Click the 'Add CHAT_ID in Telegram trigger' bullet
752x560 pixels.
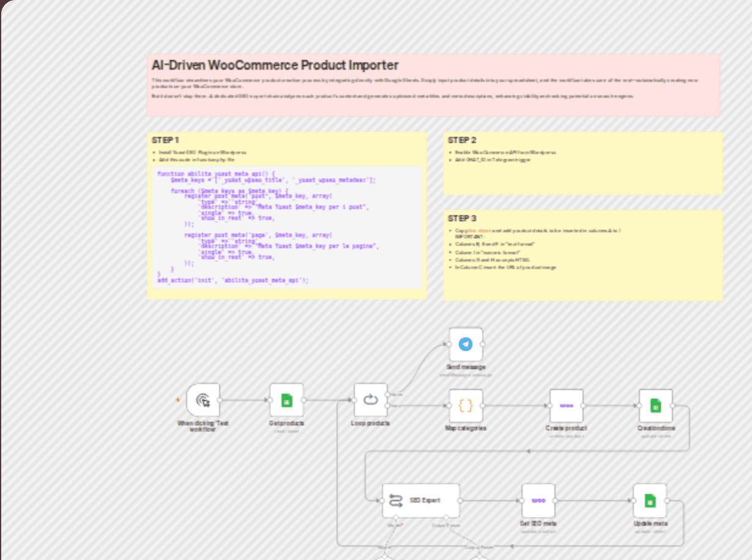pyautogui.click(x=493, y=160)
